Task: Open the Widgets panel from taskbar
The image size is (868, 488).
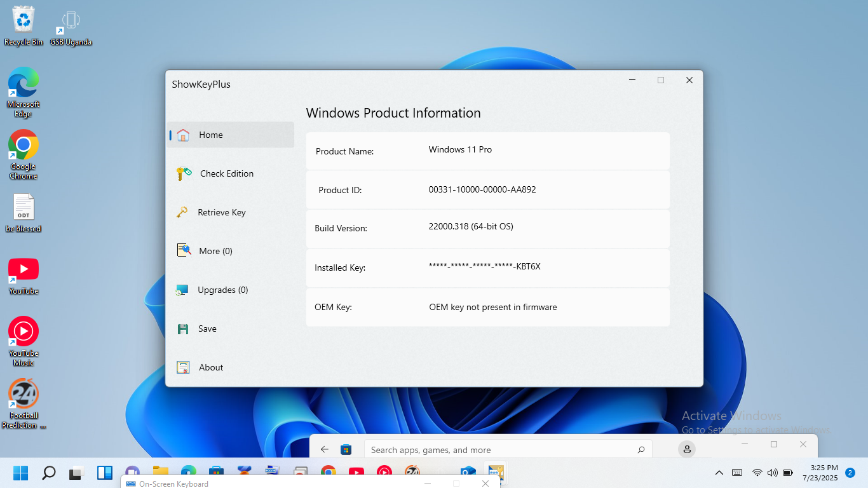Action: 105,473
